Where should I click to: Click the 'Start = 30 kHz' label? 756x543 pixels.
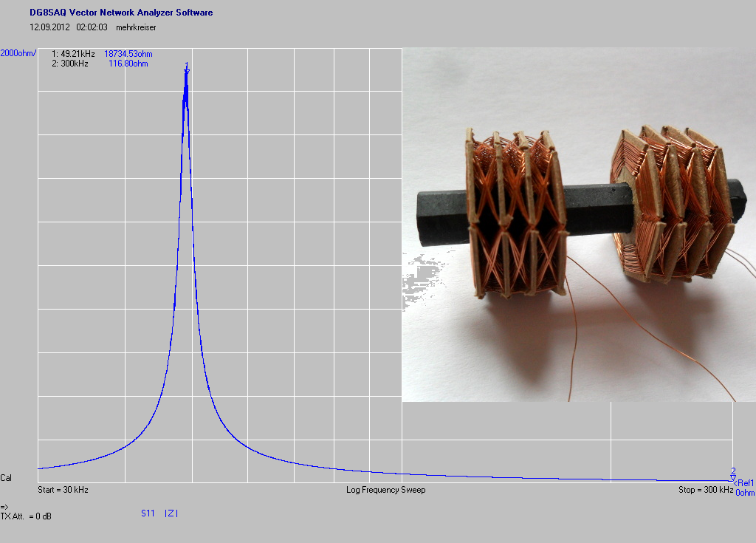[63, 490]
